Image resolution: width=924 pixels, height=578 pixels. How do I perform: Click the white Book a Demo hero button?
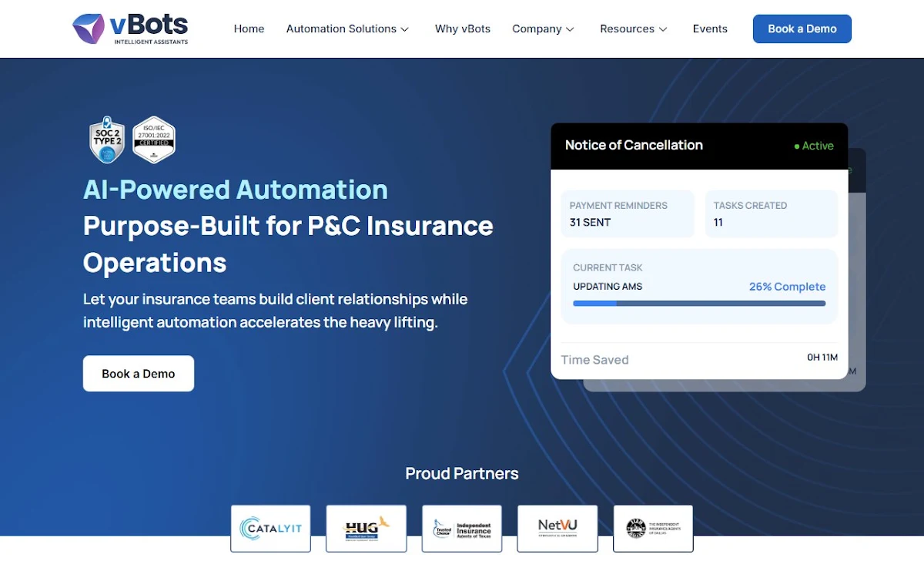(139, 374)
